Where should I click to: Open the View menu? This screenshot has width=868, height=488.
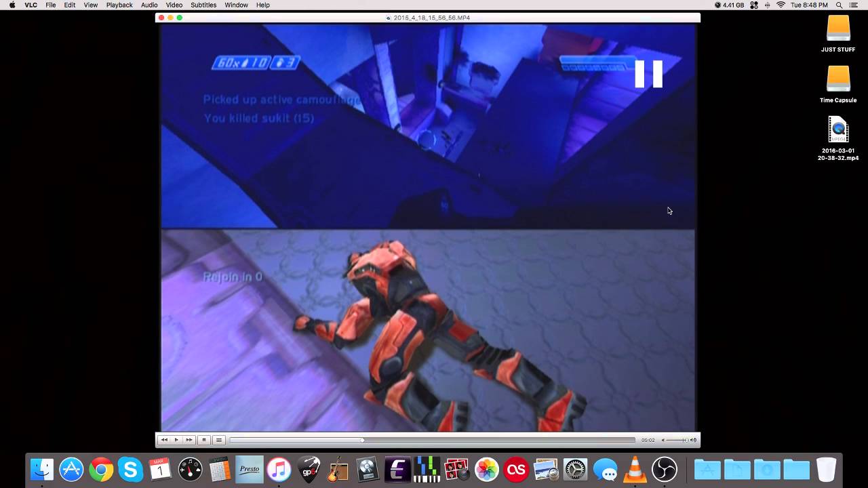coord(91,5)
